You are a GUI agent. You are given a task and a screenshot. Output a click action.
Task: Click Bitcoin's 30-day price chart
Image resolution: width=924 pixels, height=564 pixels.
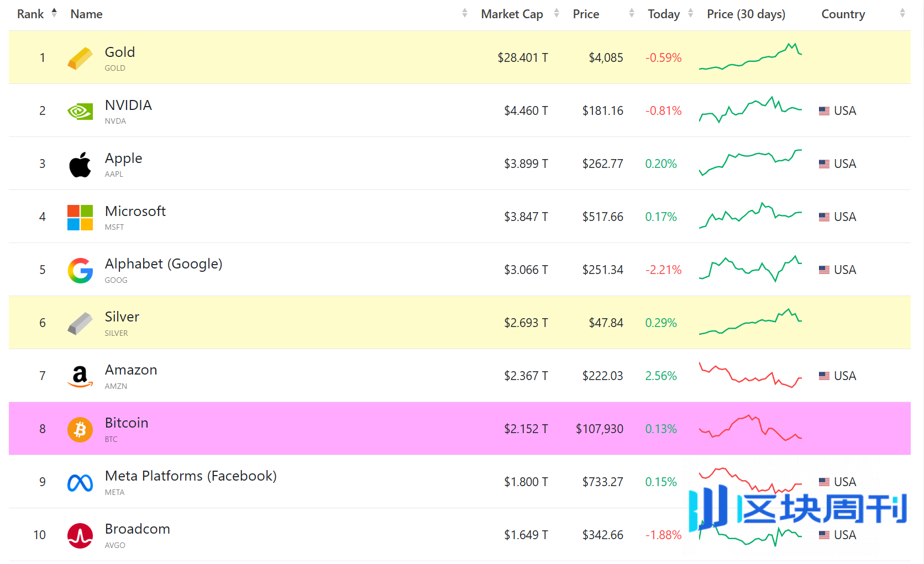[750, 428]
